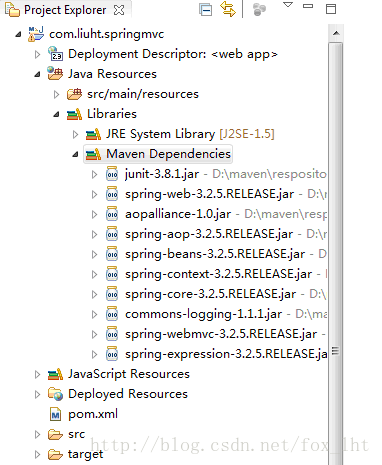382x465 pixels.
Task: Click the Maven Dependencies library icon
Action: coord(93,154)
